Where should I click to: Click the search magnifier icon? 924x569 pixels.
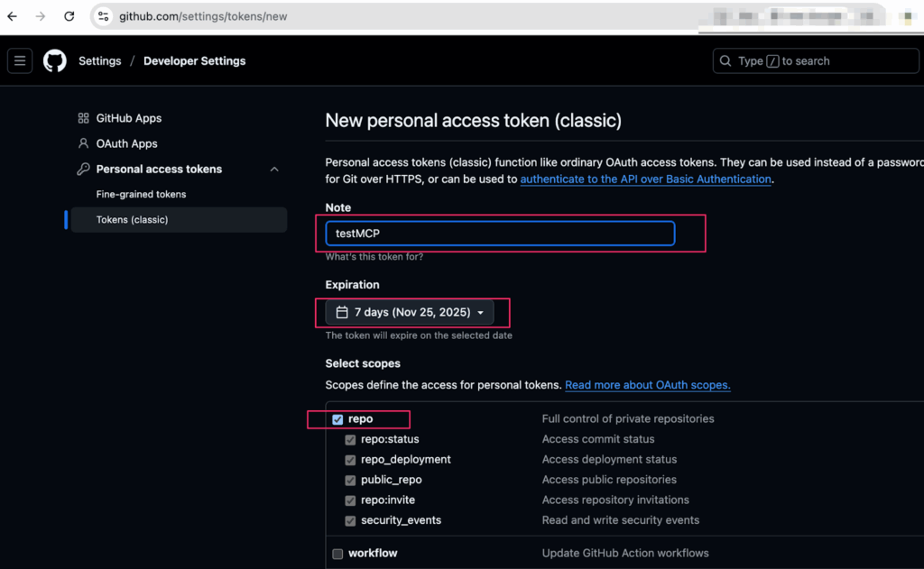tap(725, 60)
